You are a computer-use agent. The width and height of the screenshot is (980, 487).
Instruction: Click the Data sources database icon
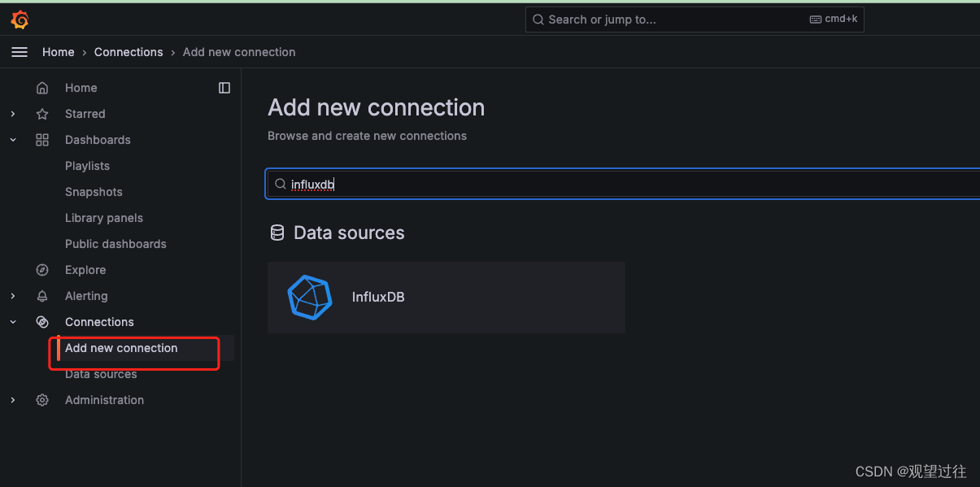[277, 233]
